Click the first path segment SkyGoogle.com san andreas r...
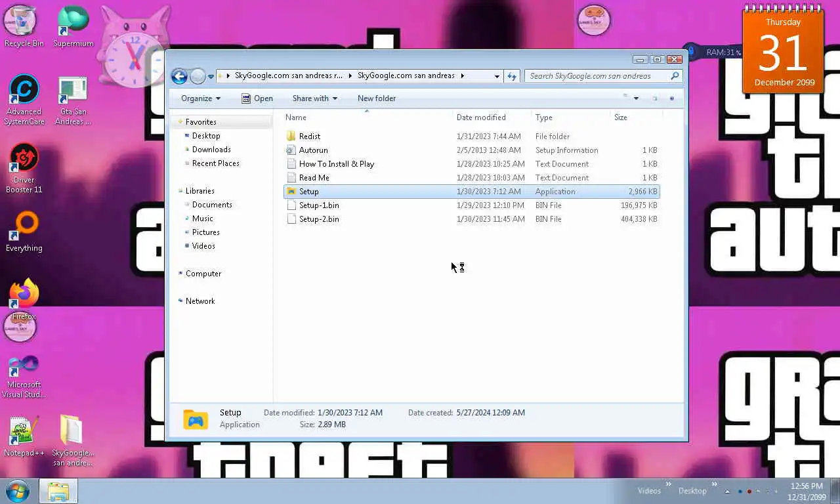 [x=289, y=76]
